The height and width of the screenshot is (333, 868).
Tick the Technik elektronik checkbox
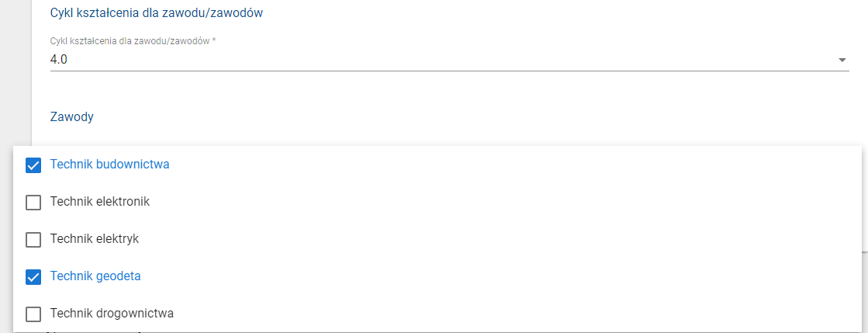point(33,203)
